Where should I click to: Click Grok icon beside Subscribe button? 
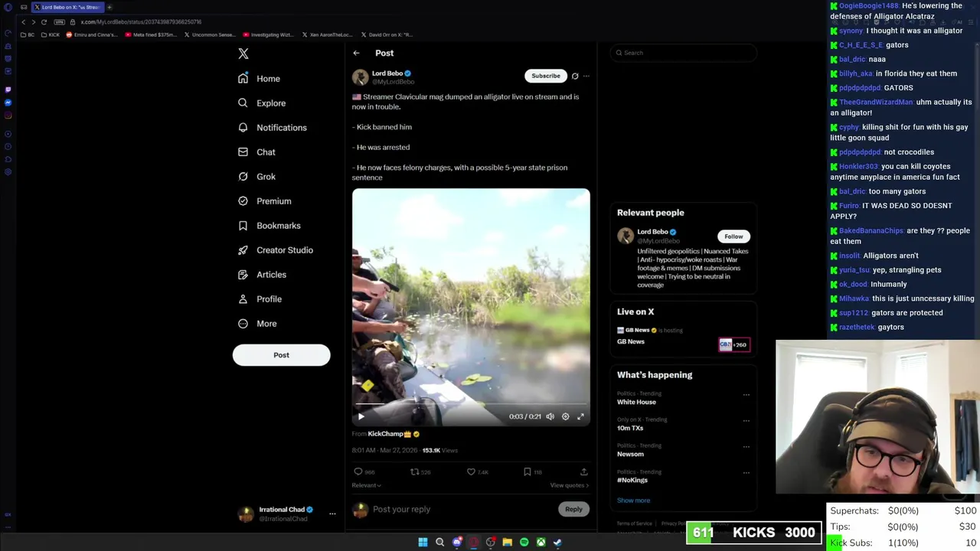pyautogui.click(x=575, y=76)
